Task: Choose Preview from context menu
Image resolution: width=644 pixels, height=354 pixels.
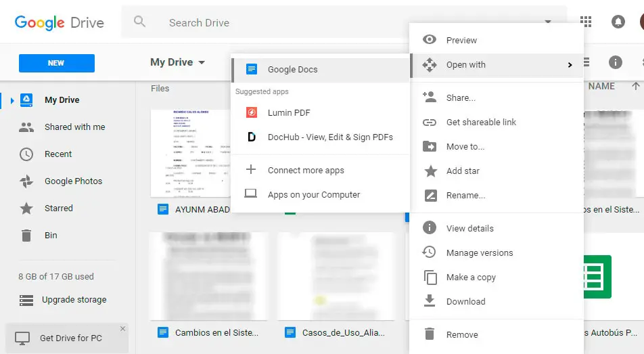Action: click(x=496, y=41)
